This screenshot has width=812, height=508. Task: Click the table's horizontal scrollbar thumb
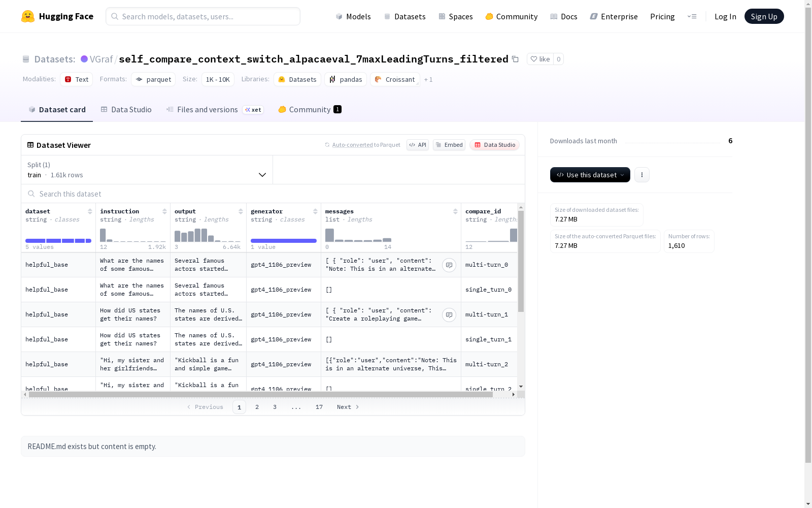point(260,394)
